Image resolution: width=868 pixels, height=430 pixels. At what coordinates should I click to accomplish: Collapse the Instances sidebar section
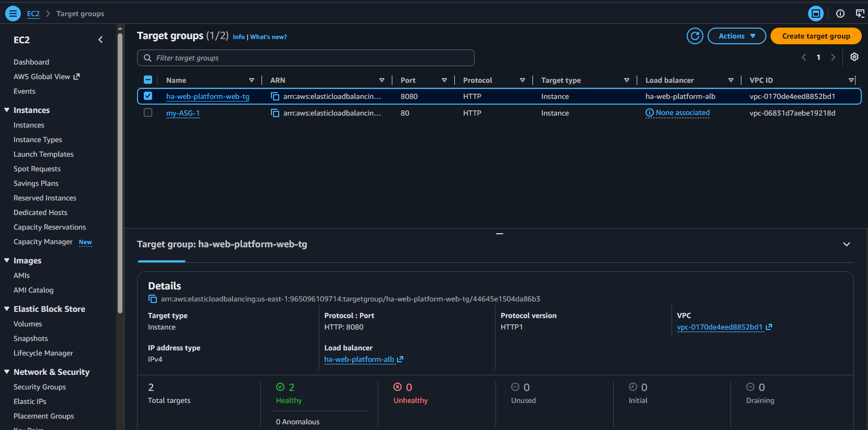(x=7, y=110)
